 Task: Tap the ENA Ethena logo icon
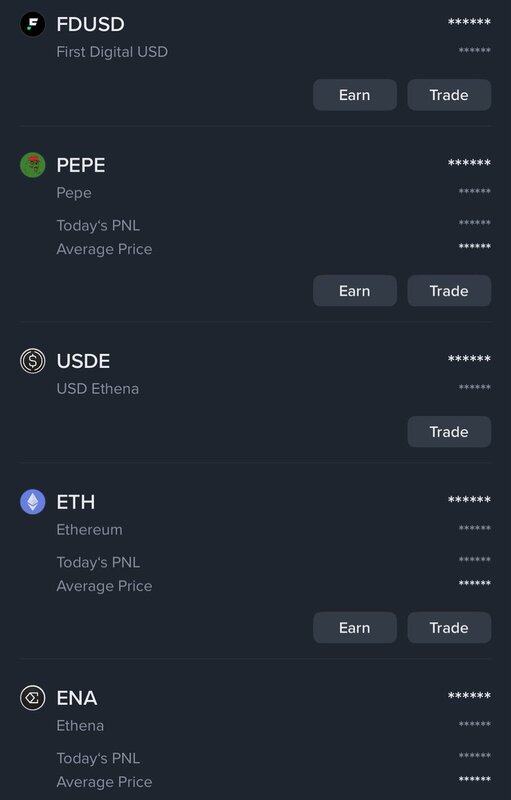pos(33,697)
